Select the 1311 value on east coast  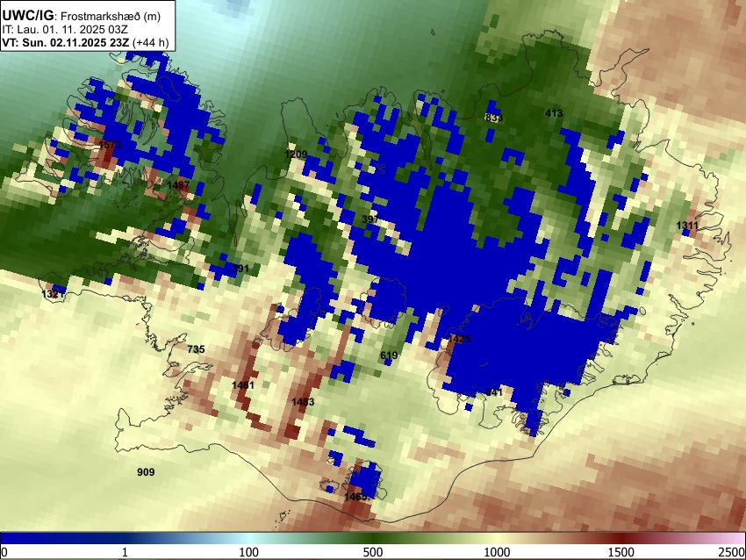click(x=687, y=226)
